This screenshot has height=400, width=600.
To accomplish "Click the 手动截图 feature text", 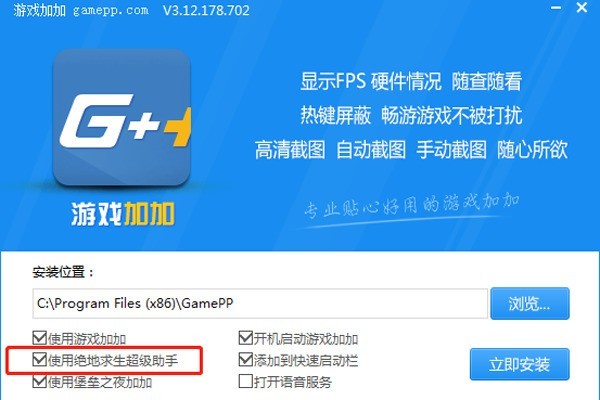I will (452, 149).
